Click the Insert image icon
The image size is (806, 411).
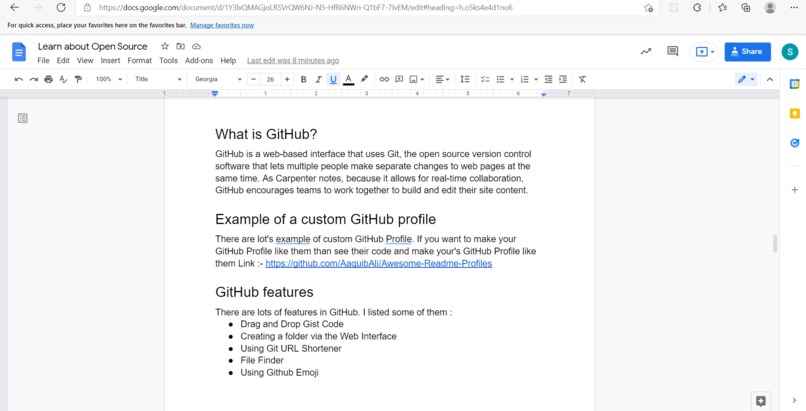point(413,79)
